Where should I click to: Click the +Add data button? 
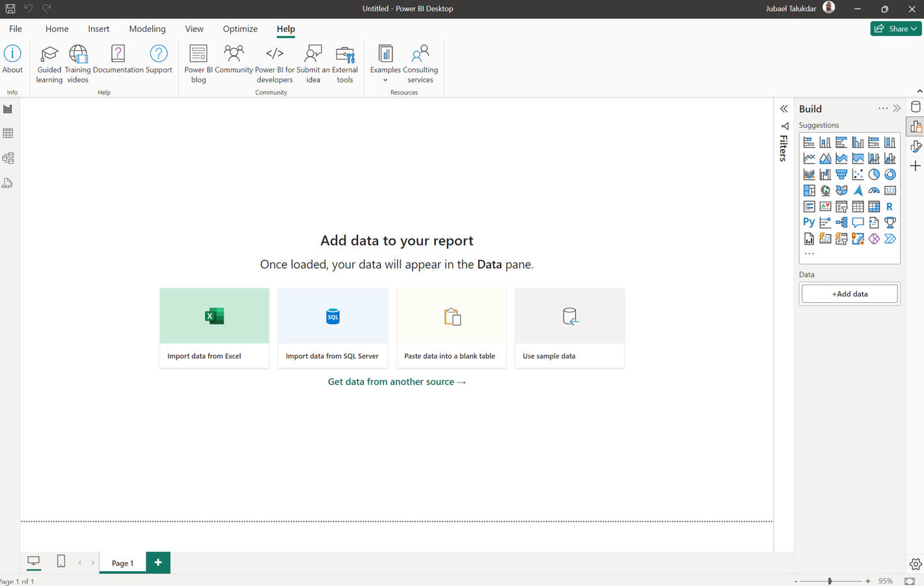[x=850, y=294]
